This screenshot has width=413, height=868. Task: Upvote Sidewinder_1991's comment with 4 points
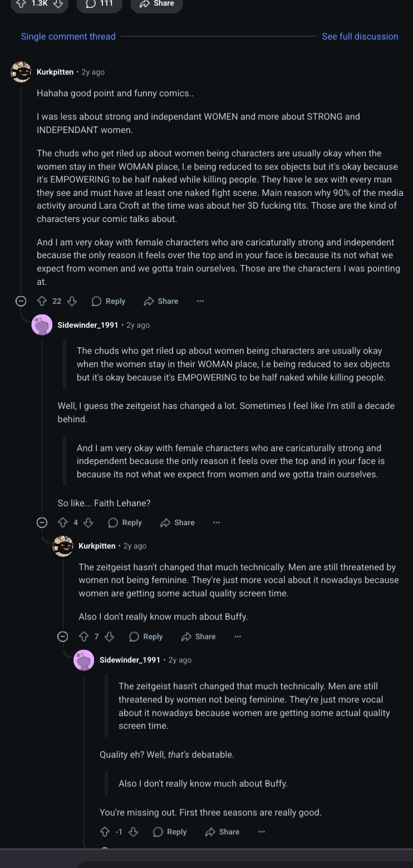pos(62,522)
